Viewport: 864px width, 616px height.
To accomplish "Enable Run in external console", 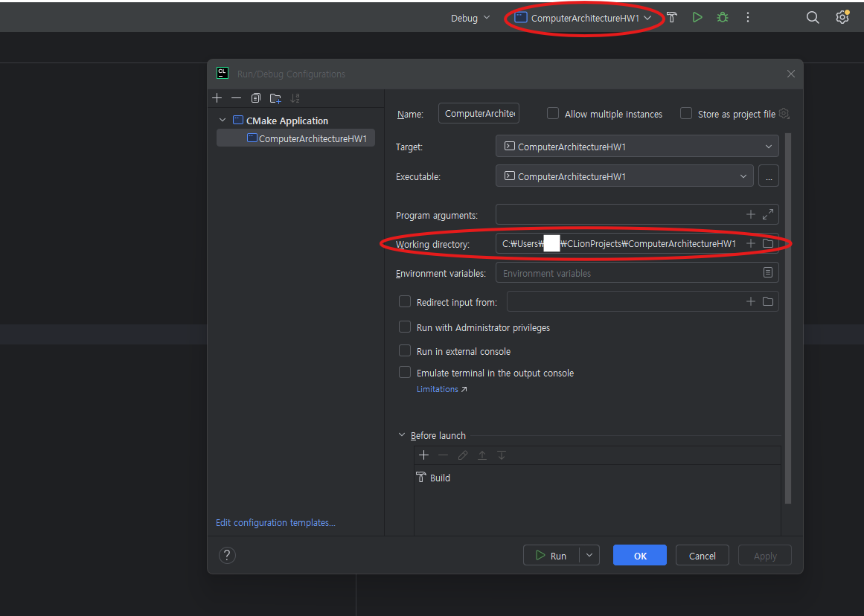I will pos(405,351).
